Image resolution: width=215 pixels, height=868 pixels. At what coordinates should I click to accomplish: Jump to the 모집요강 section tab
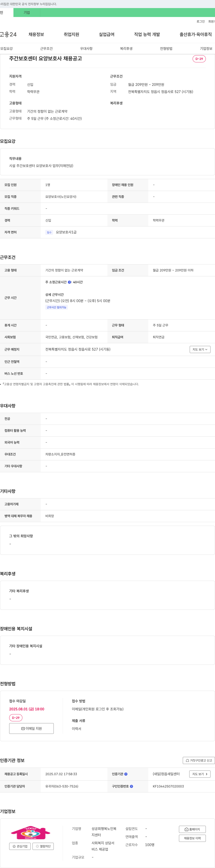click(x=6, y=49)
